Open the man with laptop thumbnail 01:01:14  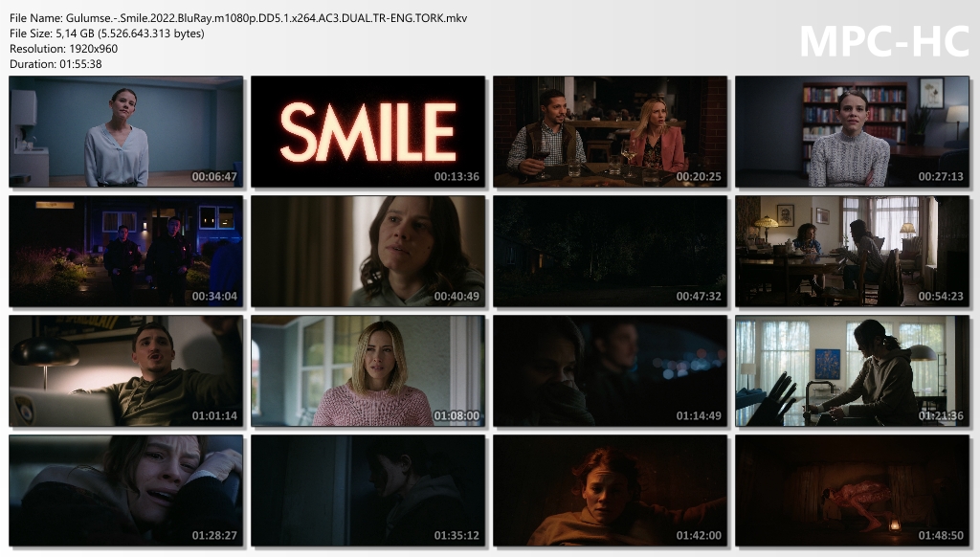[x=125, y=370]
